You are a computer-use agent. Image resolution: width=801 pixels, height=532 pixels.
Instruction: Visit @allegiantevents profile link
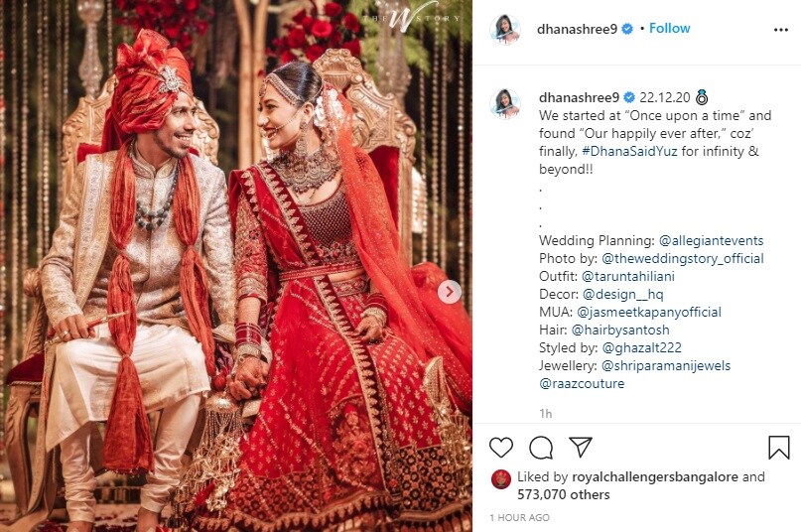(711, 241)
